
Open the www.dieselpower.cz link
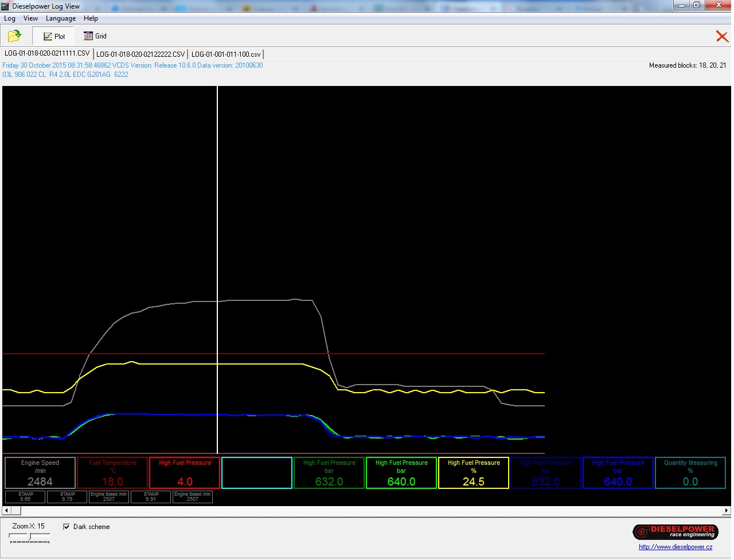point(675,547)
